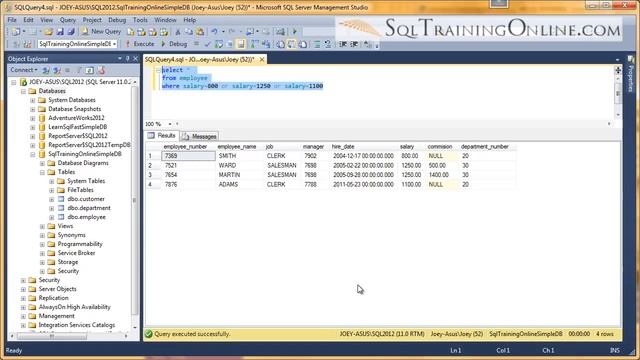Click the Undo arrow icon

click(x=214, y=31)
